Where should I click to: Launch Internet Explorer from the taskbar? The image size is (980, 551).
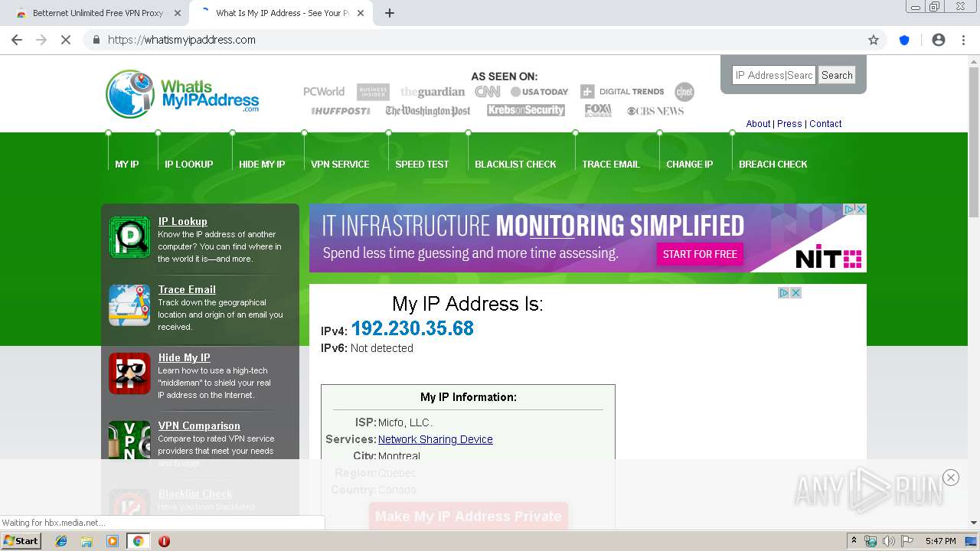point(61,541)
